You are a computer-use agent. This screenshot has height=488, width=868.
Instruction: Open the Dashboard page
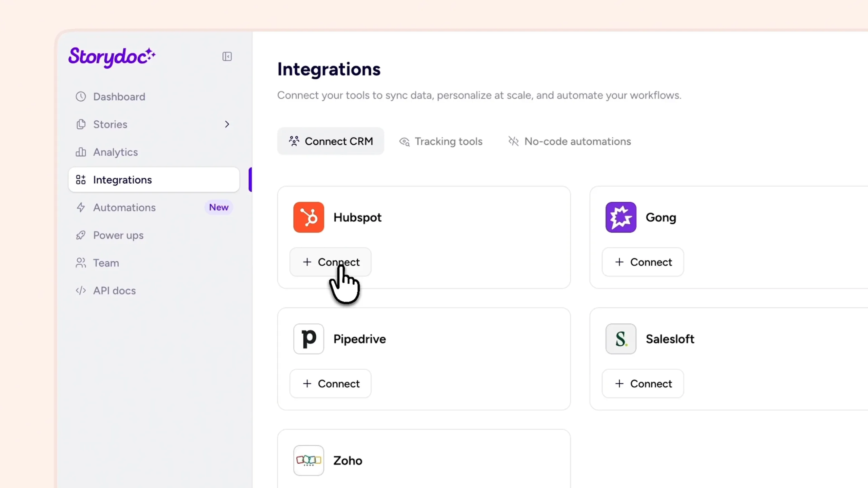point(154,97)
